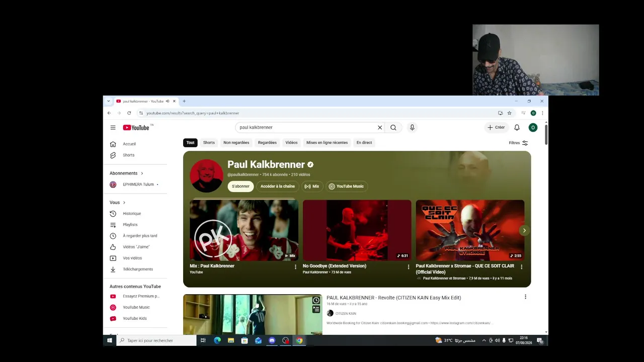The width and height of the screenshot is (644, 362).
Task: Open the Vidéos "J'aime" thumbs-up icon
Action: (113, 247)
